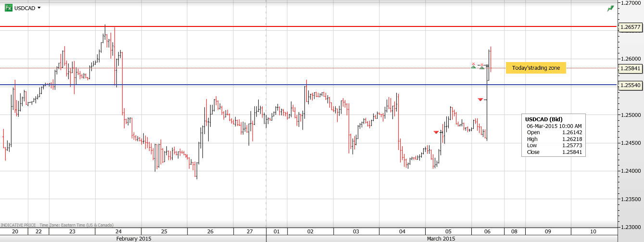The height and width of the screenshot is (242, 644).
Task: Select the leftmost green buy arrow marker
Action: click(x=473, y=66)
